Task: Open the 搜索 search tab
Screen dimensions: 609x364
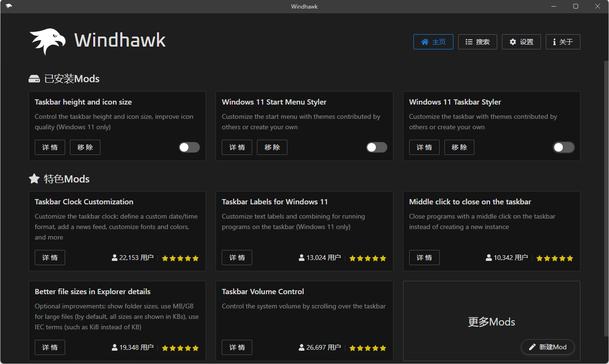Action: (478, 42)
